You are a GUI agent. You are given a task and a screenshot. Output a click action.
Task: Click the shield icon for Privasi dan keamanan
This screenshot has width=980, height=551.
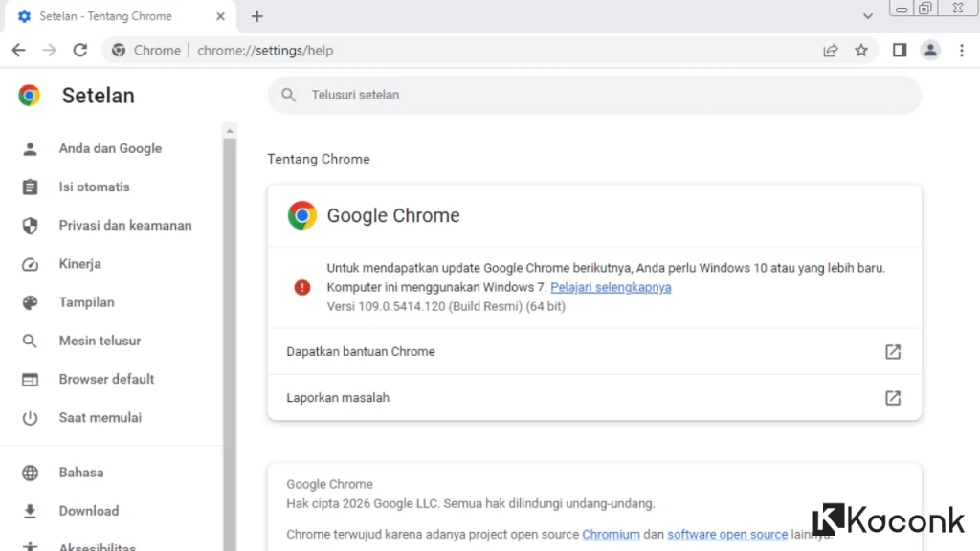tap(30, 226)
